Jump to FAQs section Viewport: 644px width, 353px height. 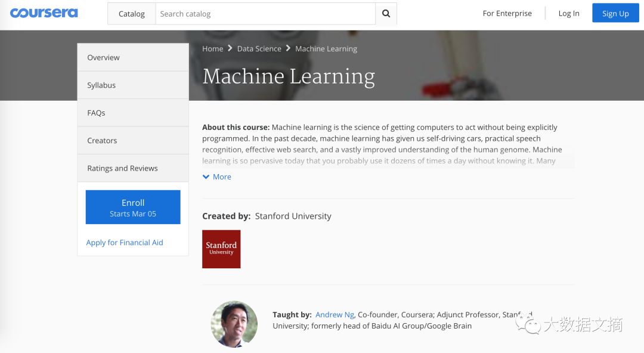tap(133, 113)
